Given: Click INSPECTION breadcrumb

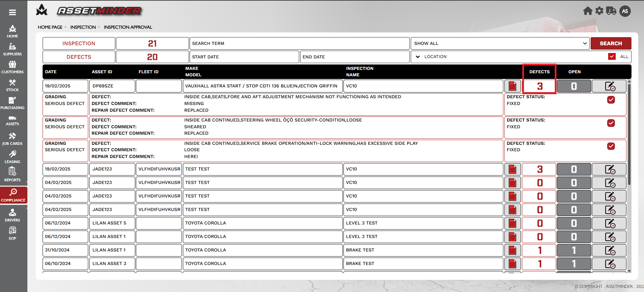Looking at the screenshot, I should tap(83, 27).
